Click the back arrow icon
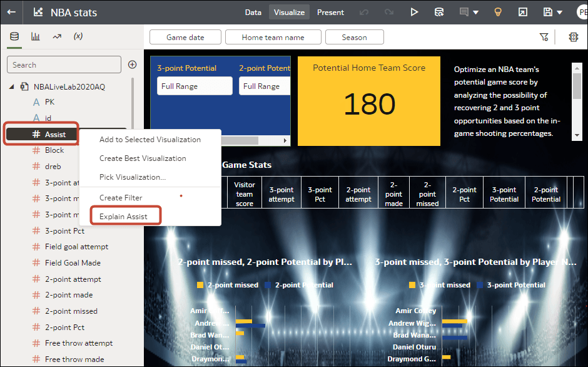 click(x=11, y=12)
